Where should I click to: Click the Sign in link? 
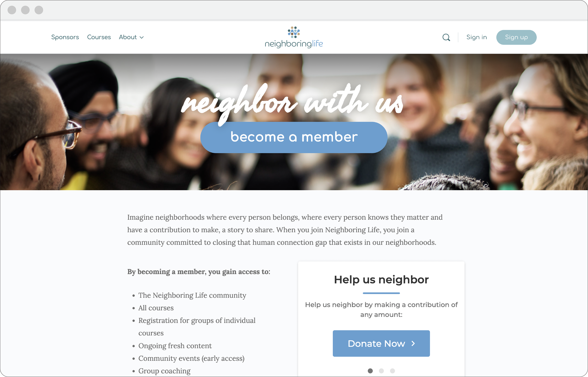477,37
